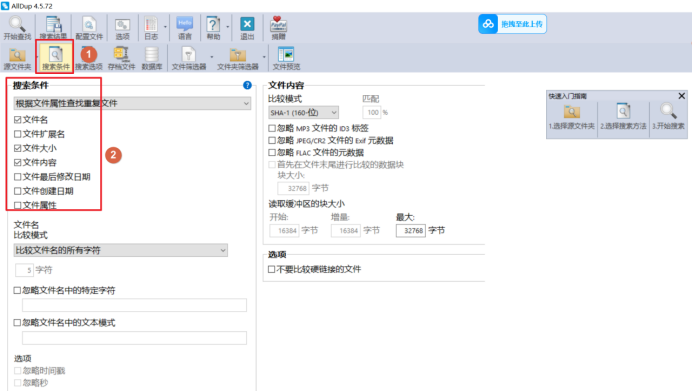Open the 配置文件 profile icon
692x392 pixels.
point(89,27)
